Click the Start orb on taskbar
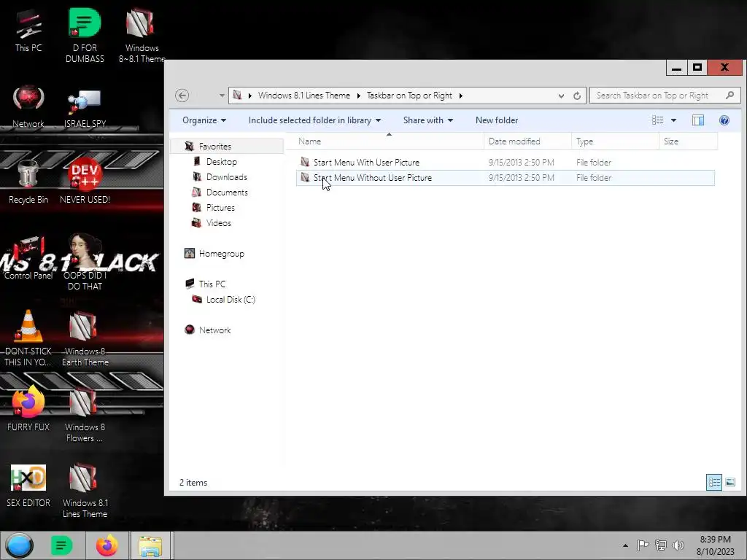This screenshot has height=560, width=747. click(x=20, y=545)
